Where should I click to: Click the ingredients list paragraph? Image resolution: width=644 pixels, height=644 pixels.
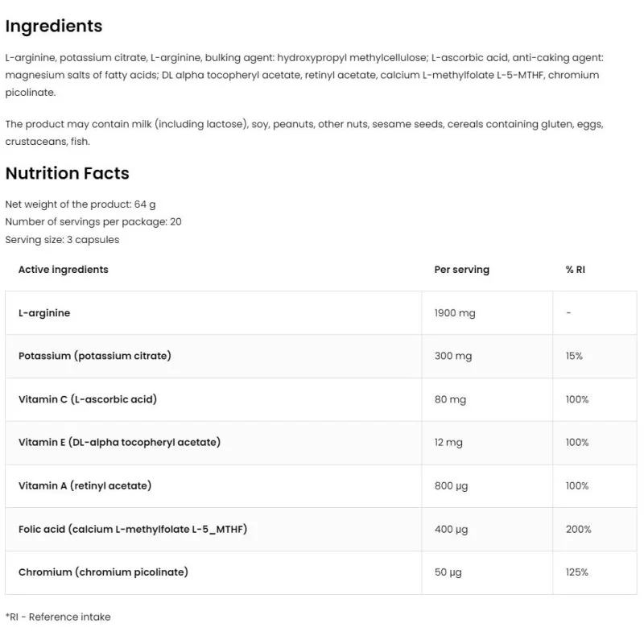point(302,75)
